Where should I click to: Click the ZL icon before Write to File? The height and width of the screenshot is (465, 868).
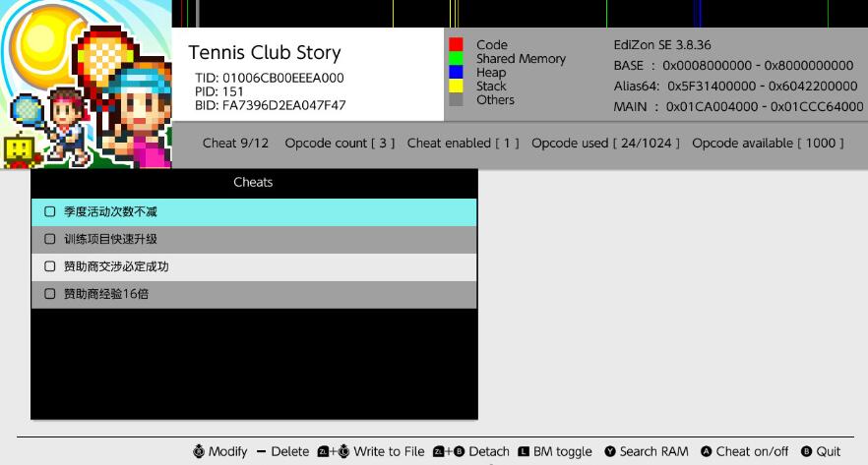point(323,451)
